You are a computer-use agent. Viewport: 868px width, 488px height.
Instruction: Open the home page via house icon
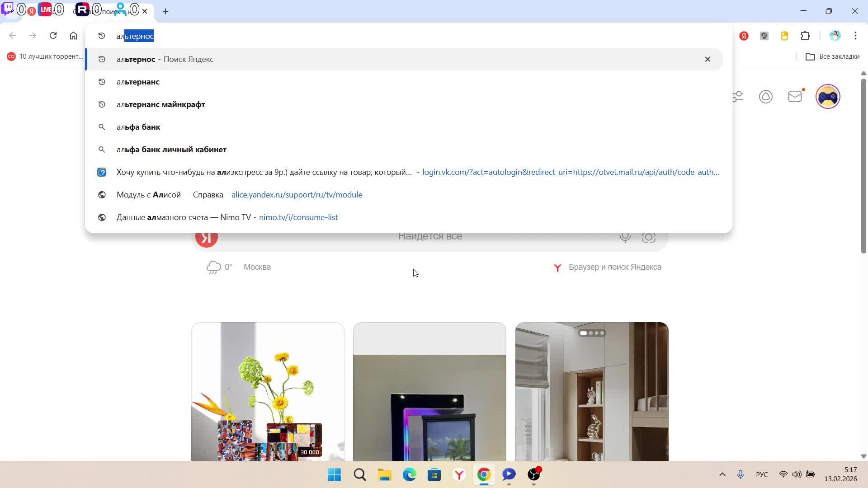pyautogui.click(x=73, y=36)
